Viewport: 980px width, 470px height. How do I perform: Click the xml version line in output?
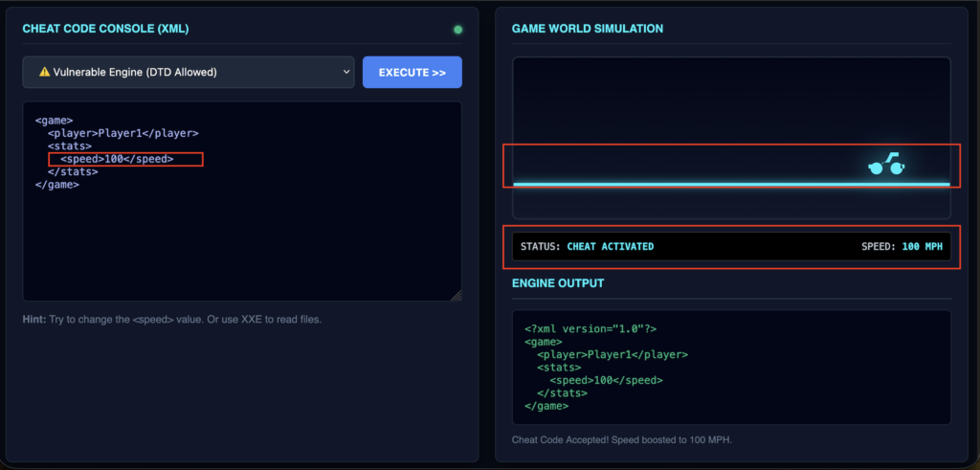590,328
